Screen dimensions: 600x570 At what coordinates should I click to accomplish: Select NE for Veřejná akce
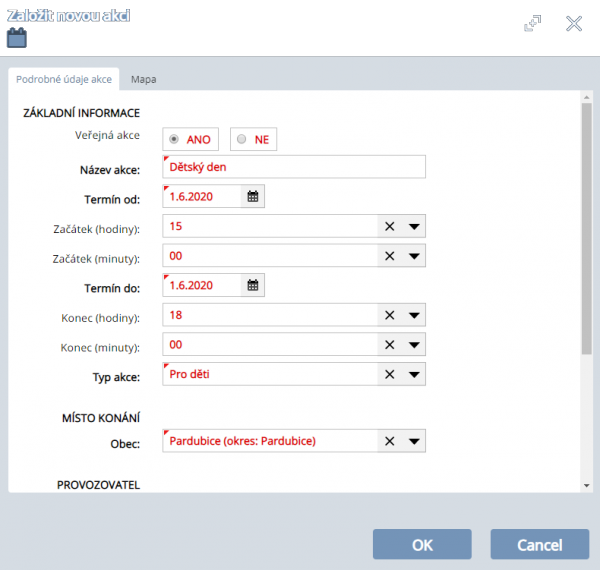point(241,139)
